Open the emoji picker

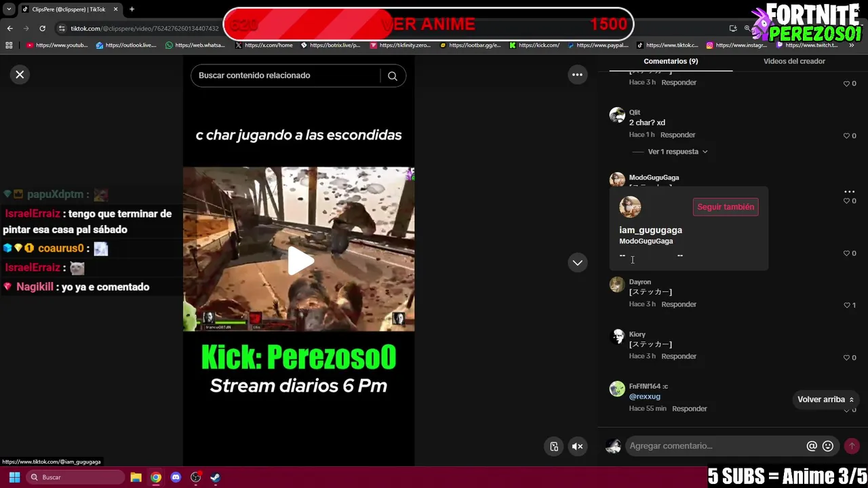[x=827, y=446]
